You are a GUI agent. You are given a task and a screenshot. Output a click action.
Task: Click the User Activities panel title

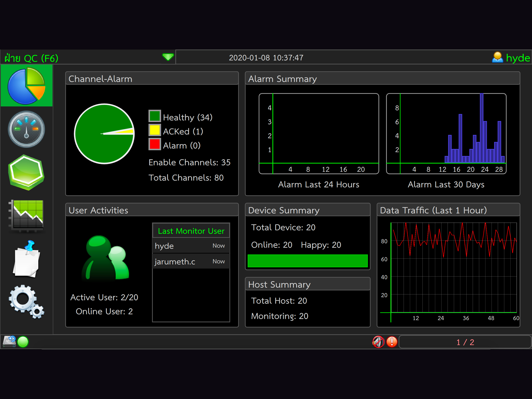coord(98,210)
